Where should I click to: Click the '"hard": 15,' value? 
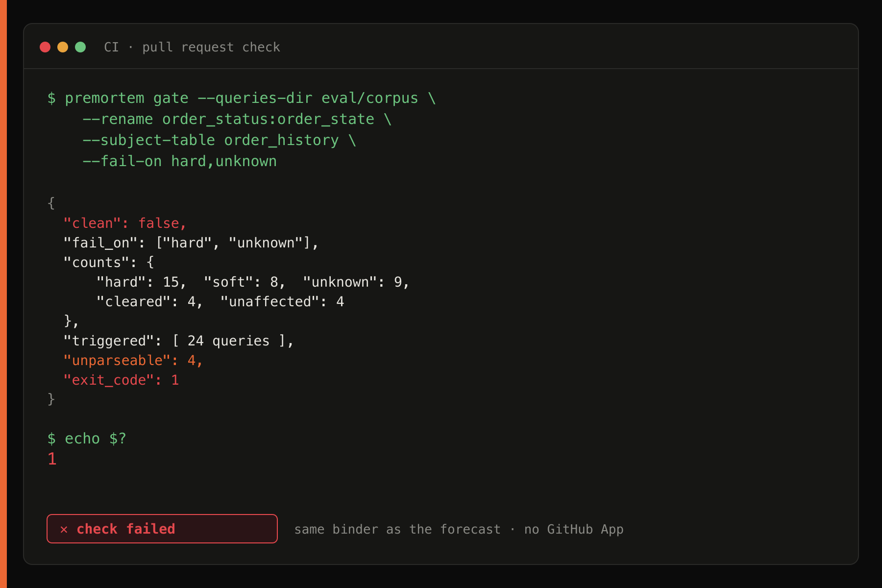tap(142, 282)
